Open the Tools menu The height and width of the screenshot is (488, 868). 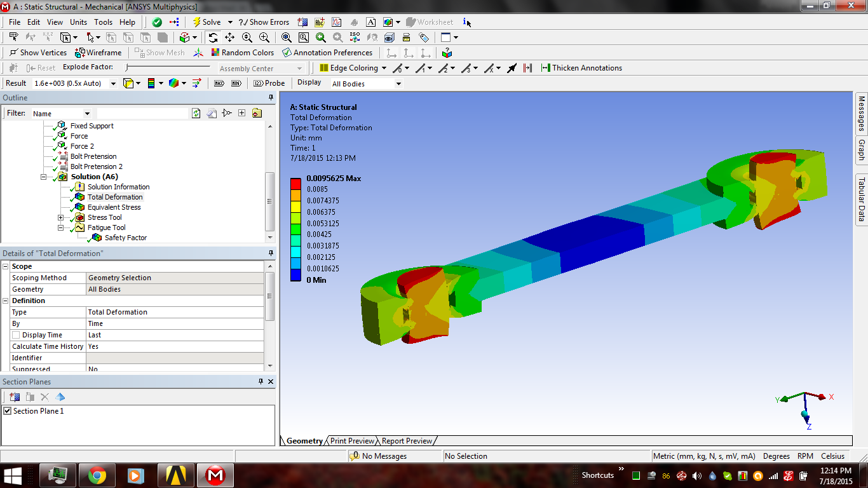(103, 22)
